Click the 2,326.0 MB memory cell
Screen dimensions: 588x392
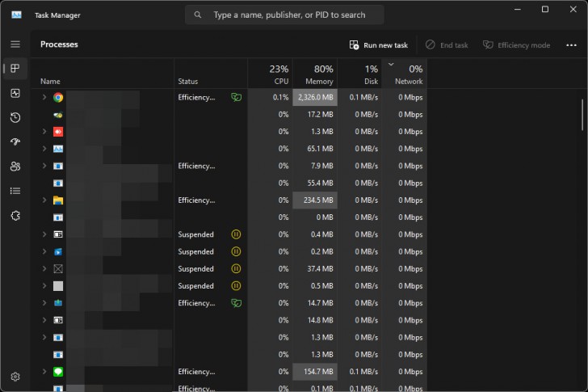pyautogui.click(x=315, y=98)
